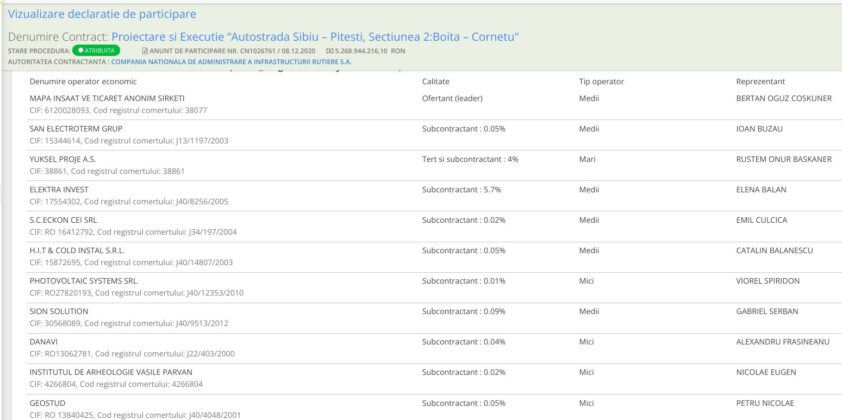
Task: Click the Tip operator column header
Action: [x=601, y=81]
